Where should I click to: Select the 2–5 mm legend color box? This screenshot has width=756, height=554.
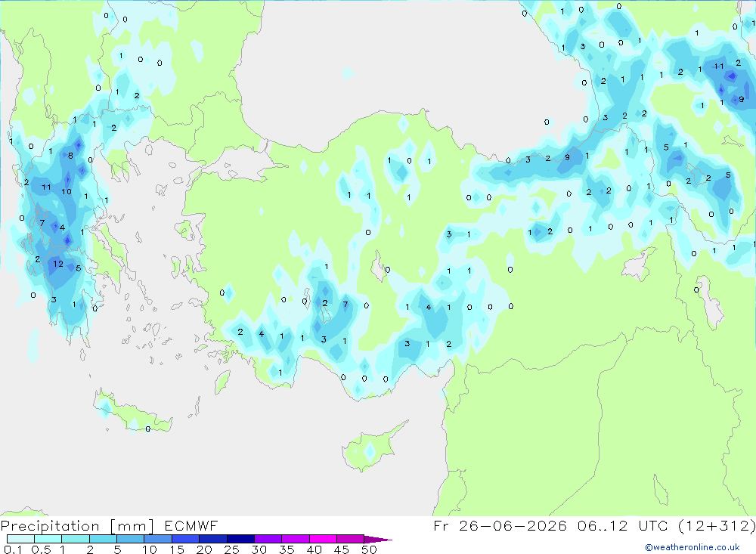(103, 539)
